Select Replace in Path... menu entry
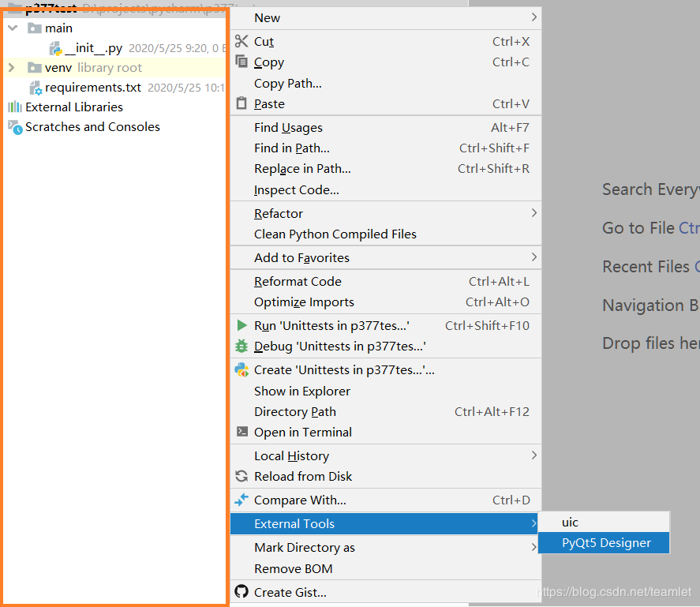Screen dimensions: 700x607 386,168
